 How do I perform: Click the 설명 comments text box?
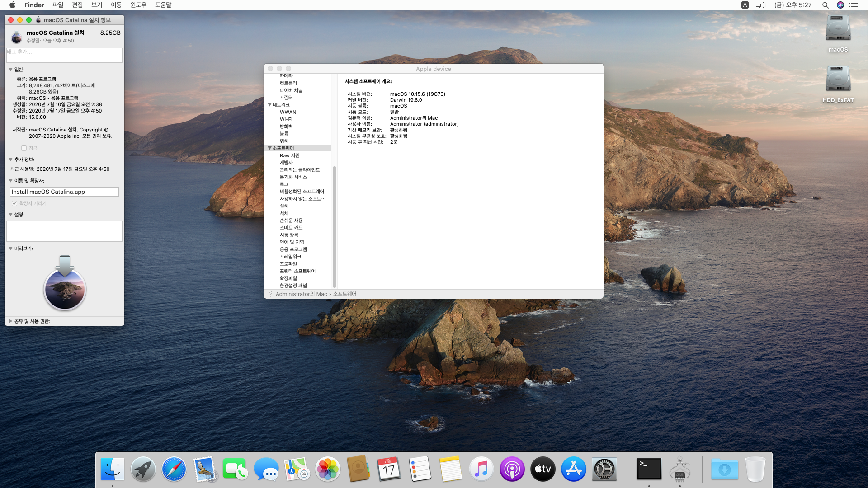[64, 231]
